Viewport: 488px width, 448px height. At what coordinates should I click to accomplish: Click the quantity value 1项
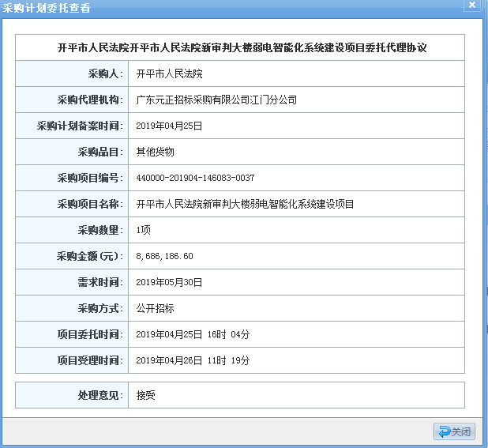pyautogui.click(x=144, y=230)
